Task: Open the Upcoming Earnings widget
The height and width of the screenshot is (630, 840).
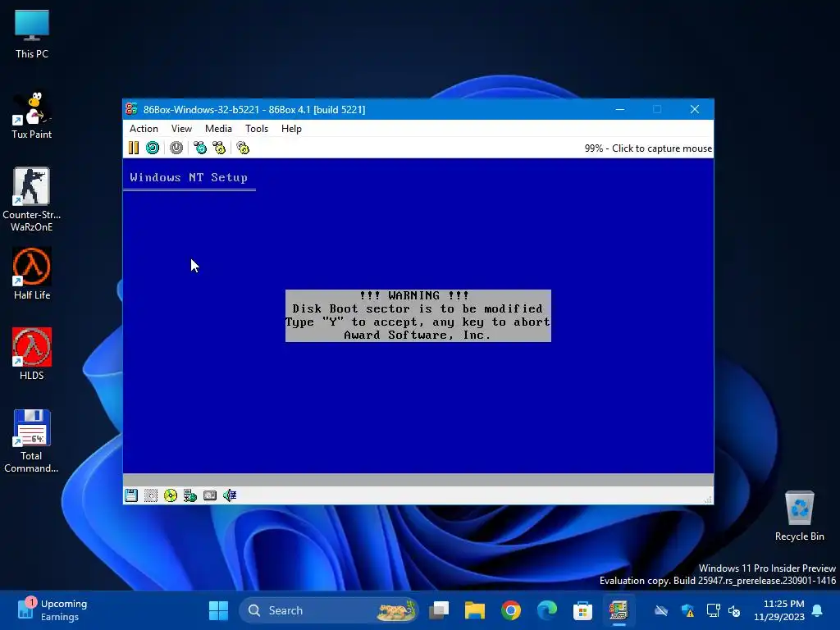Action: [x=52, y=610]
